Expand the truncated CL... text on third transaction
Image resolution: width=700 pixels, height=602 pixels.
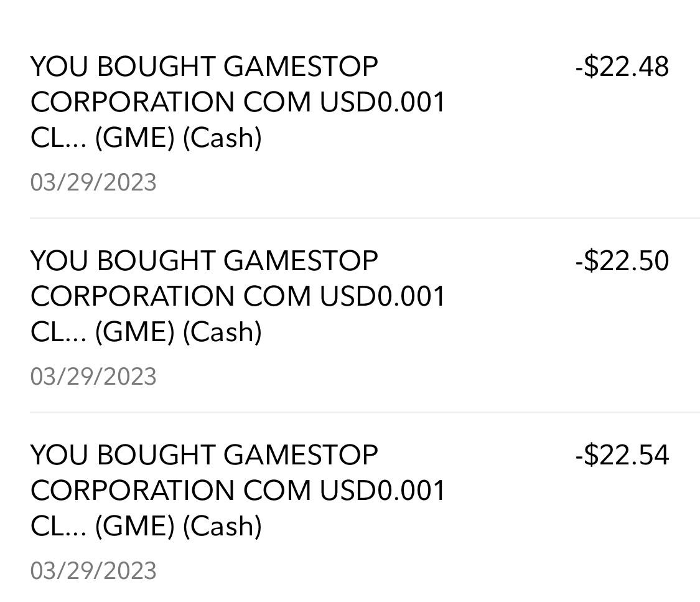pos(59,526)
